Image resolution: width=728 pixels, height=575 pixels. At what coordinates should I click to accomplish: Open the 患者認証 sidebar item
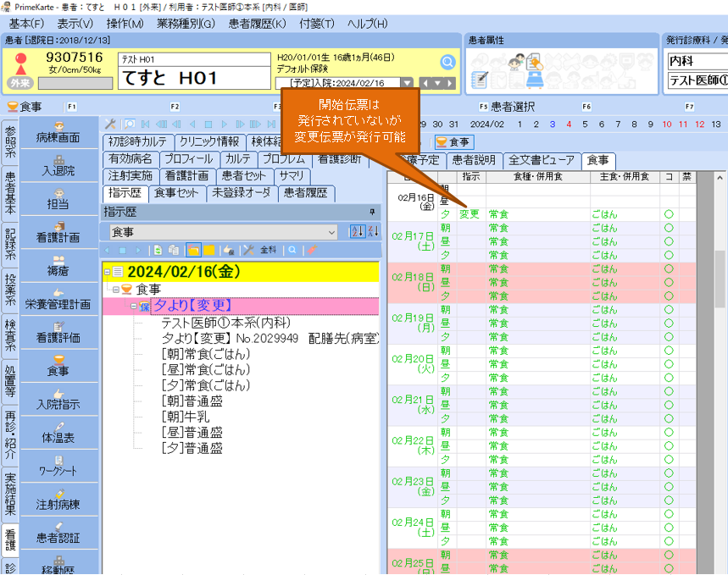click(x=58, y=534)
